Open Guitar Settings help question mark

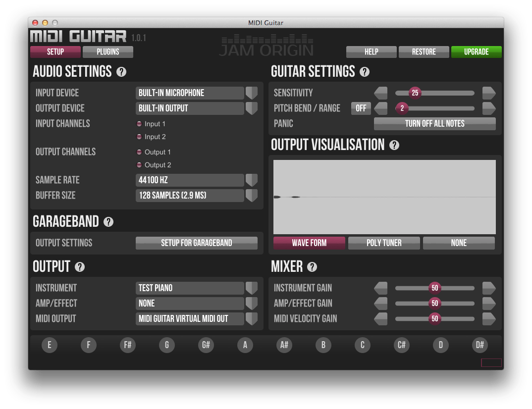(365, 72)
